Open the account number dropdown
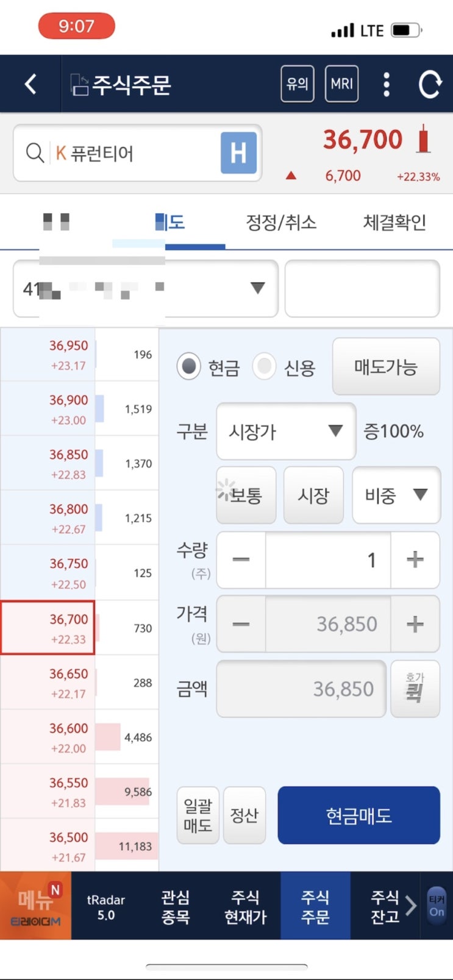 click(x=146, y=288)
